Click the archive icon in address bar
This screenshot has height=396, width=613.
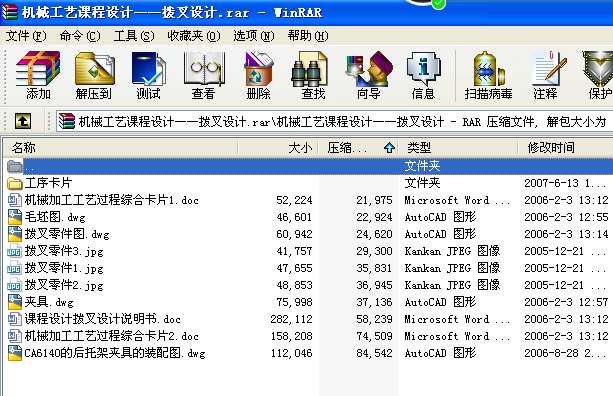[x=67, y=122]
